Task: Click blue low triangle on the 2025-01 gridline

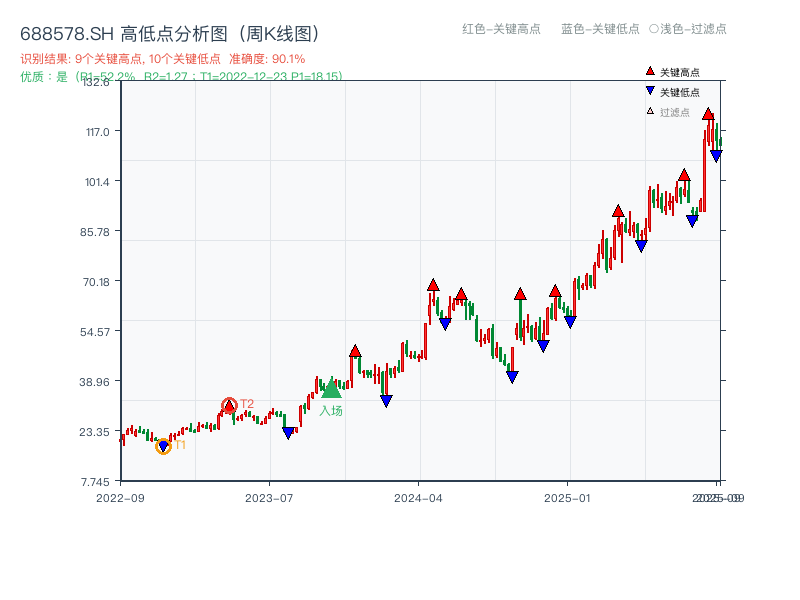Action: [x=570, y=322]
